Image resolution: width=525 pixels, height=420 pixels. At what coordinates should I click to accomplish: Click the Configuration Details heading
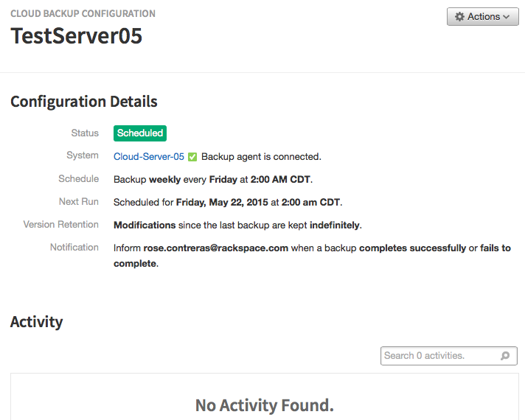pos(84,102)
